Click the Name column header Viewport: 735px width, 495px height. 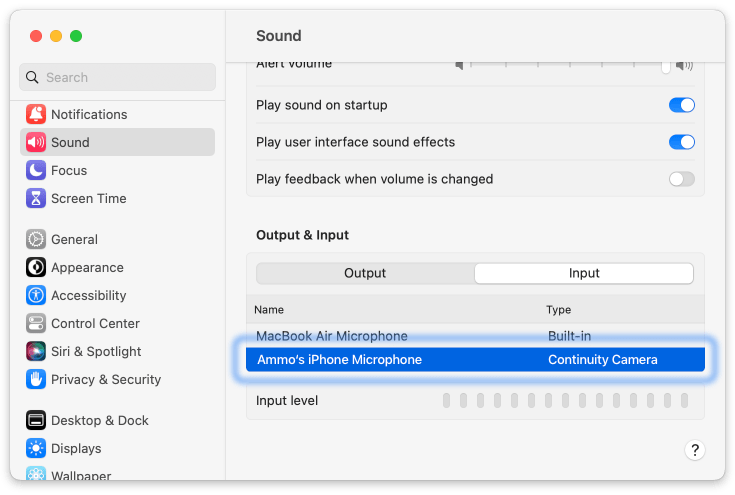coord(269,310)
